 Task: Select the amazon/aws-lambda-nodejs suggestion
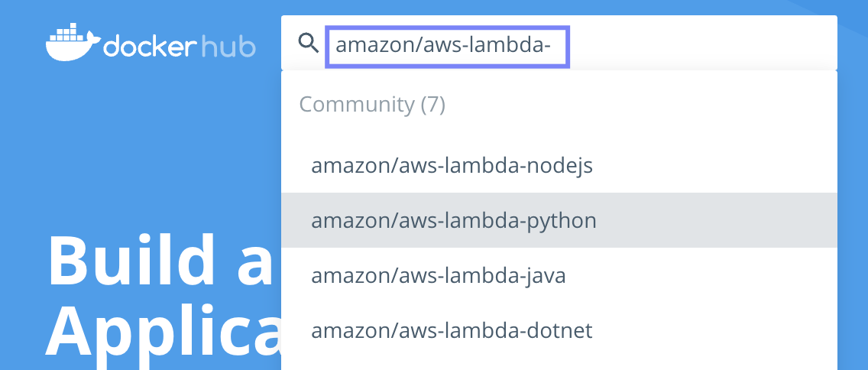click(x=559, y=165)
